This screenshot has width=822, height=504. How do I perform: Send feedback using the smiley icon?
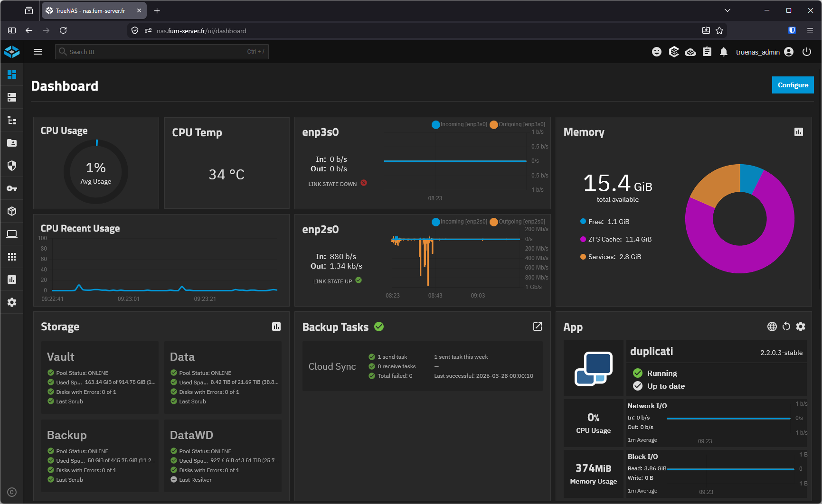point(657,52)
